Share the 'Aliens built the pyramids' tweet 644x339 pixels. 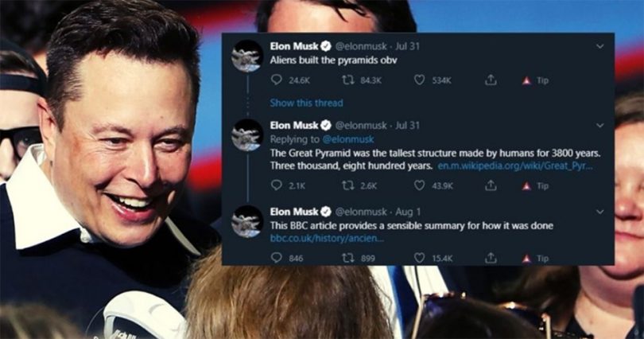(x=491, y=80)
